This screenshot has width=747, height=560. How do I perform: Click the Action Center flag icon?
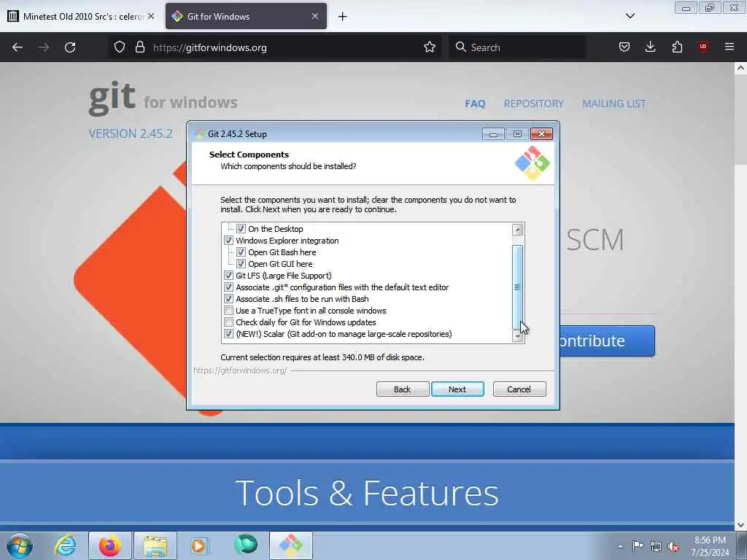(638, 546)
